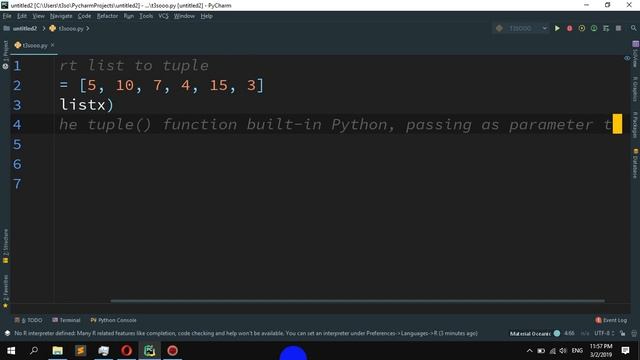Open the R Graphics side panel
Viewport: 640px width, 360px height.
635,89
